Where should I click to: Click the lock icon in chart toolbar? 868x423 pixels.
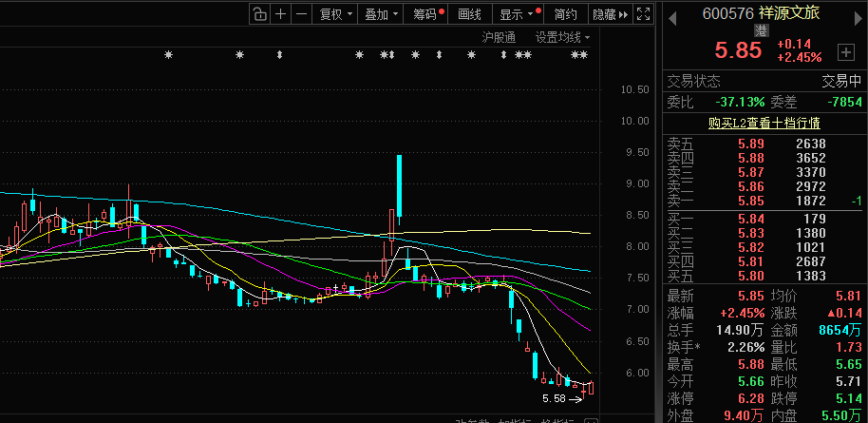coord(259,13)
